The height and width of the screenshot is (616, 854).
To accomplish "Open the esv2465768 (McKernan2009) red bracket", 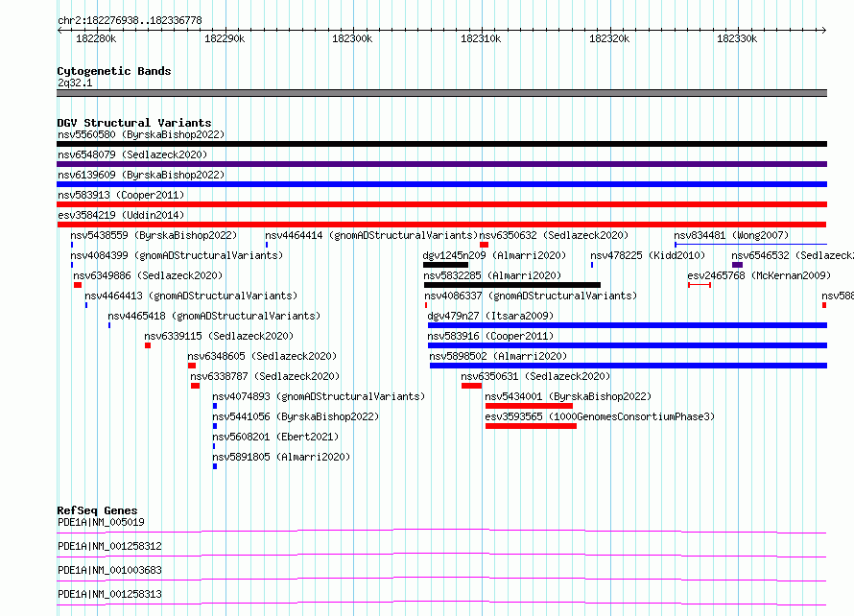I will click(700, 285).
